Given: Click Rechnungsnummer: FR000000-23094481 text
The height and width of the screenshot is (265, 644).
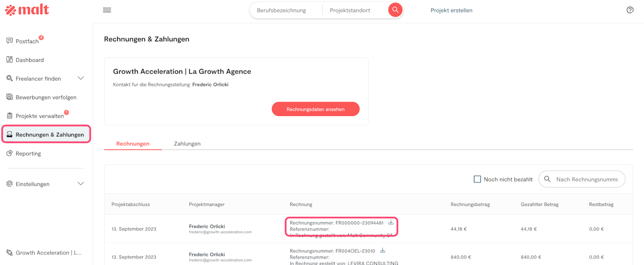Looking at the screenshot, I should coord(337,223).
